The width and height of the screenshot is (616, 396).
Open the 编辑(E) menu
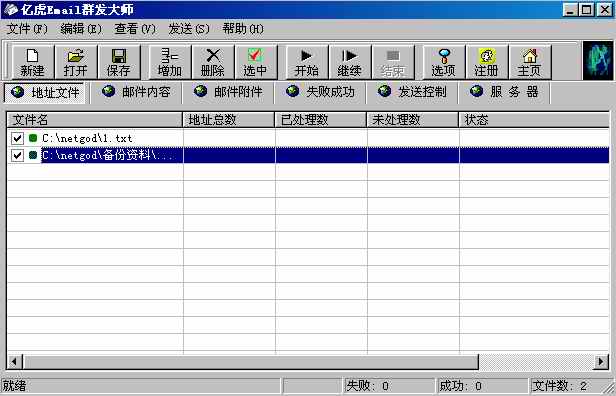pyautogui.click(x=81, y=29)
